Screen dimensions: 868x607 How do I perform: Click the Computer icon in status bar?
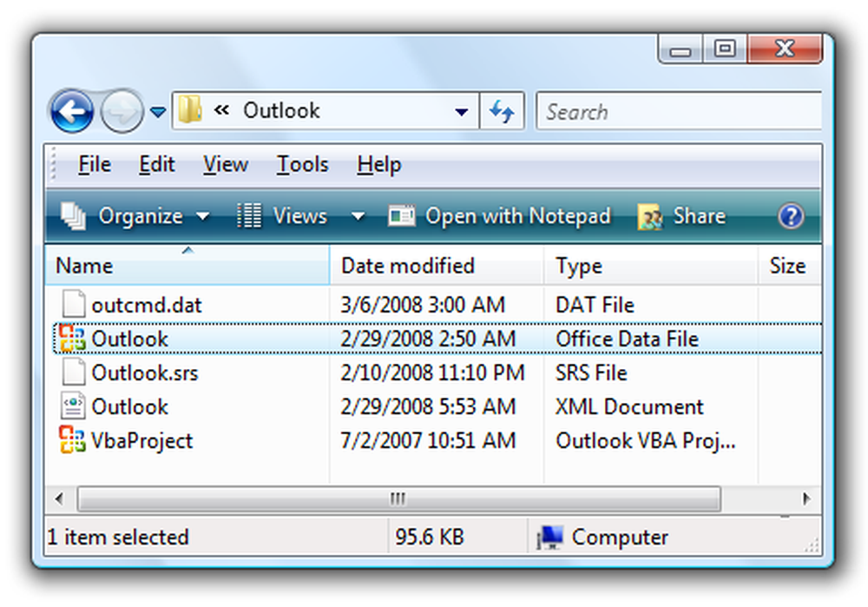(x=550, y=538)
